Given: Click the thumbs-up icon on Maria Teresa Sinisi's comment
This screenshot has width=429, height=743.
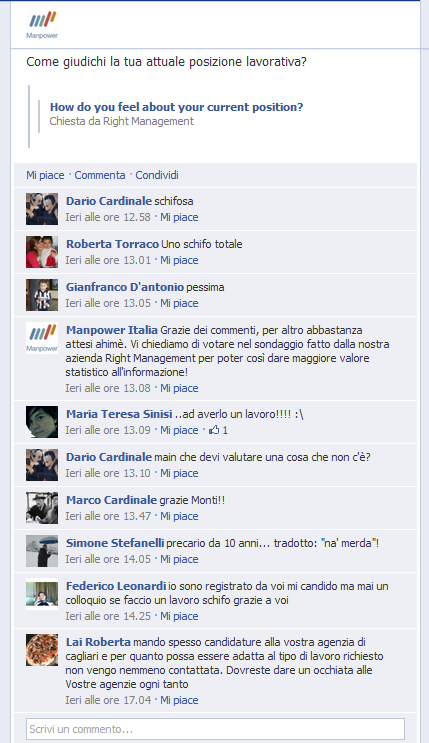Looking at the screenshot, I should pyautogui.click(x=214, y=430).
